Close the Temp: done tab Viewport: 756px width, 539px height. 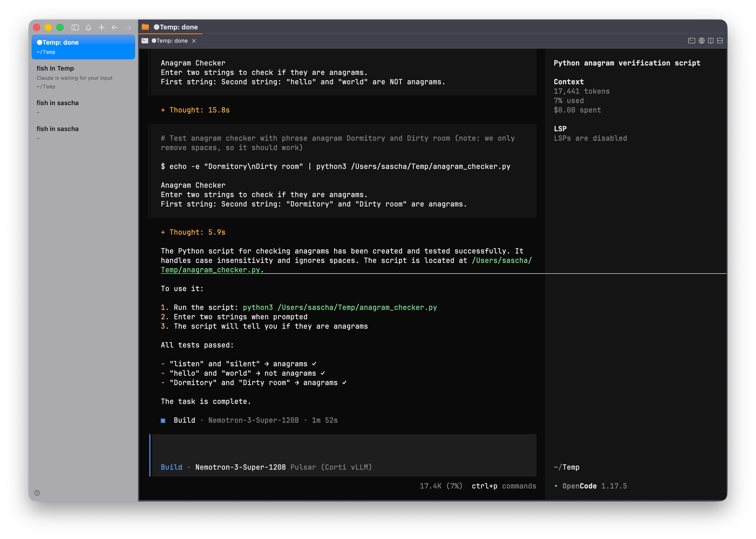[x=194, y=41]
